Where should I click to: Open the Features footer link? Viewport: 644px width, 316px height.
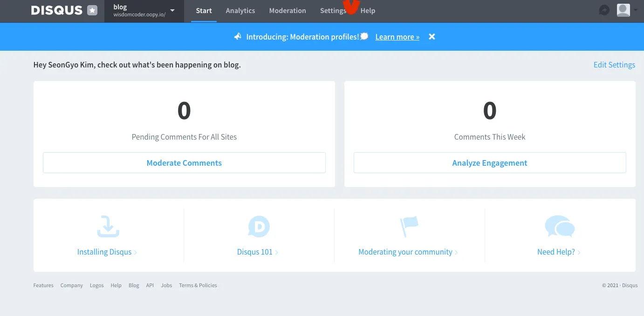click(43, 285)
